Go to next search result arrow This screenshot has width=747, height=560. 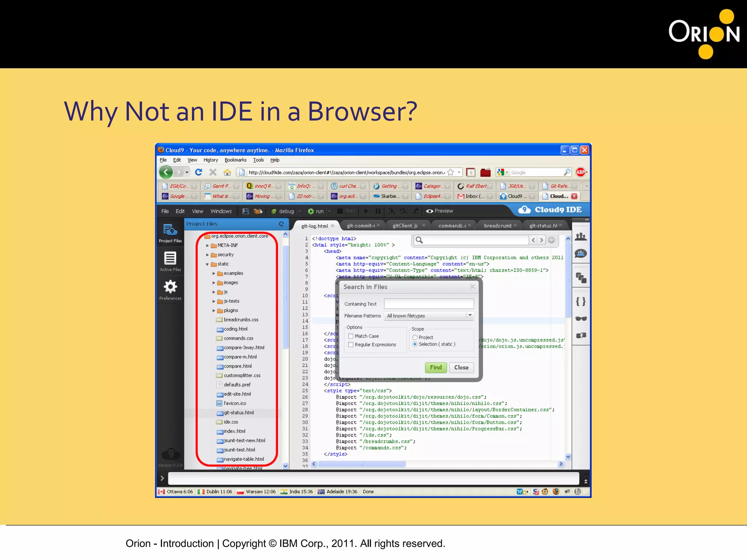click(542, 240)
